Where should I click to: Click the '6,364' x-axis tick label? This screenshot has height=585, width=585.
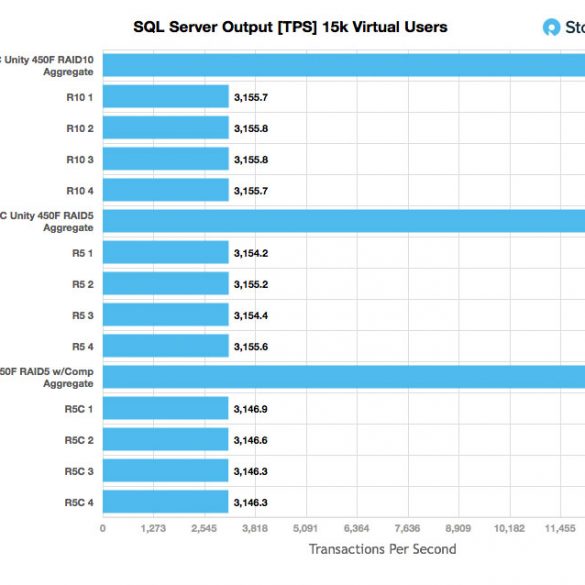356,528
